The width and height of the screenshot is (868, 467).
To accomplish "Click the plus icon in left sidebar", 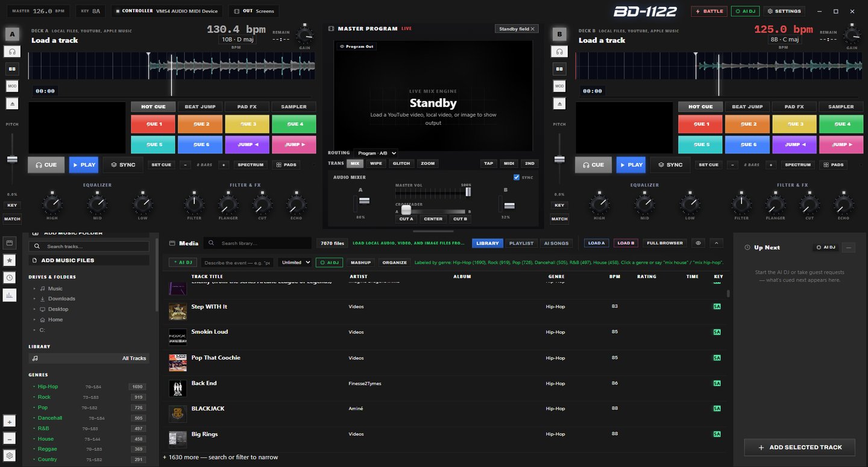I will [x=10, y=421].
